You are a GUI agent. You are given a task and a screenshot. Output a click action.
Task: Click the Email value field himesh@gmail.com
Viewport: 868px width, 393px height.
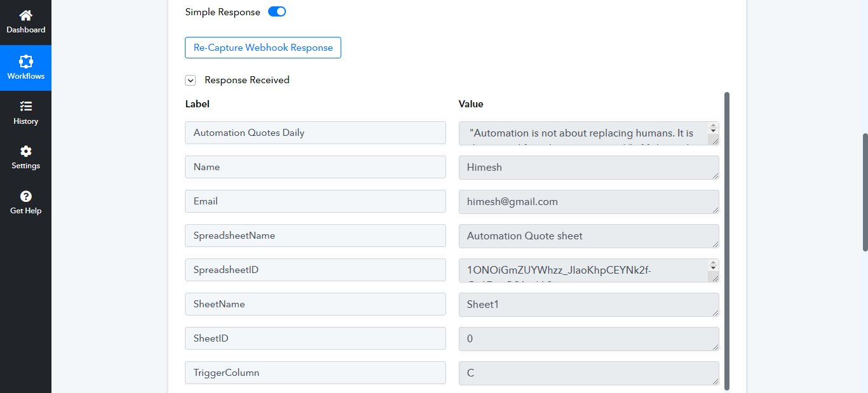[x=589, y=201]
